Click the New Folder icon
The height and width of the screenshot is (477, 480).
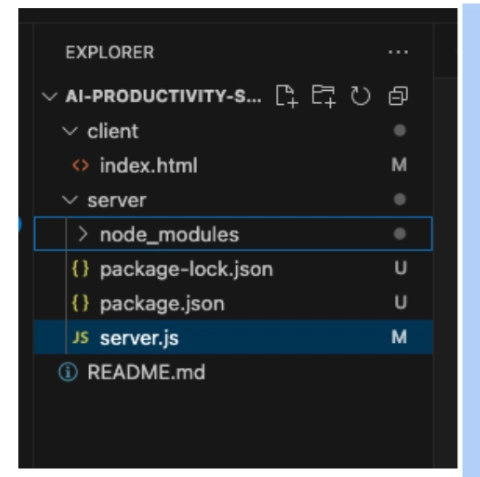323,96
